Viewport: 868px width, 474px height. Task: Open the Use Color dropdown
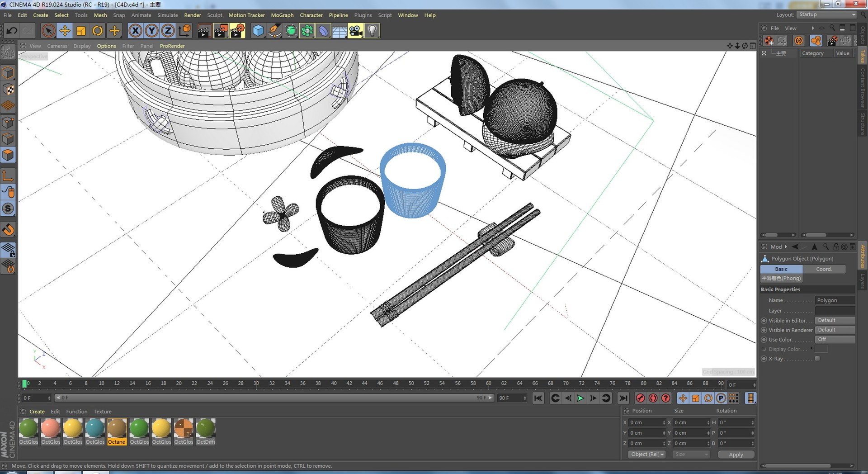[x=835, y=339]
